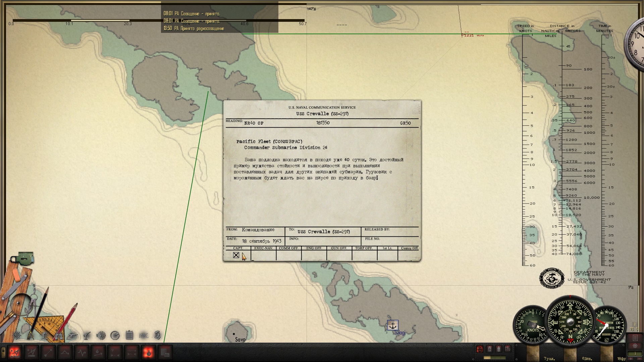The height and width of the screenshot is (362, 644).
Task: Click the green hand compass above the ruler
Action: pyautogui.click(x=23, y=259)
